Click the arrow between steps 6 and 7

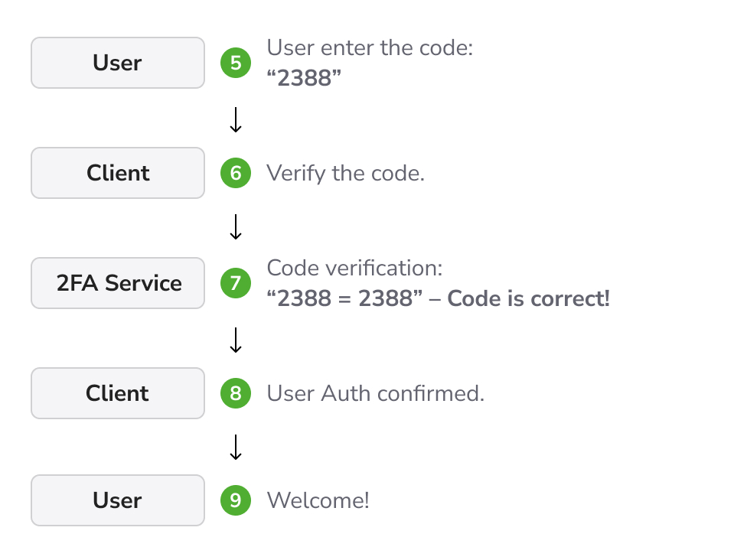click(236, 226)
